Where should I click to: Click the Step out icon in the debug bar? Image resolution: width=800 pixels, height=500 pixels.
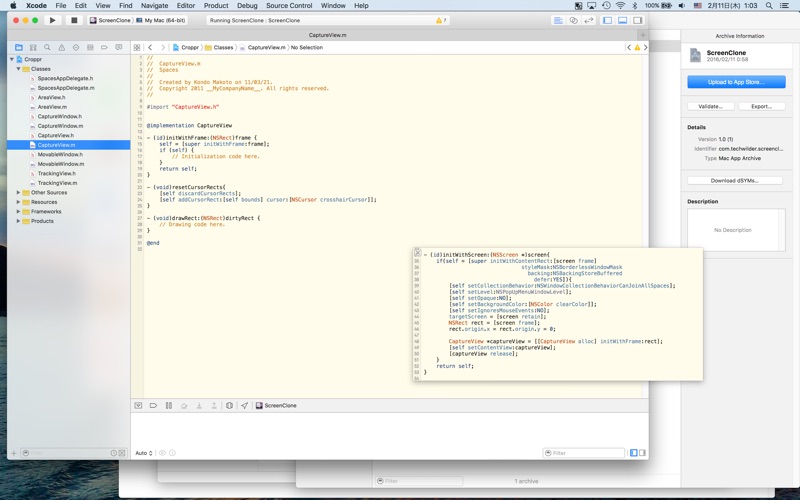pyautogui.click(x=214, y=406)
